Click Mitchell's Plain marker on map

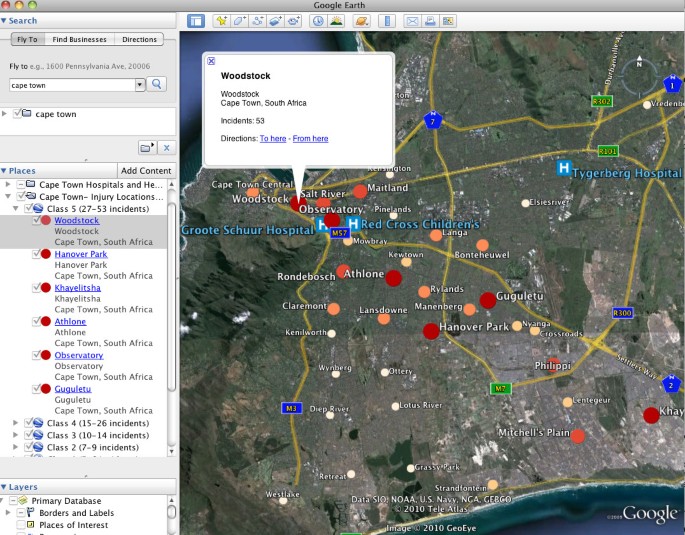pos(578,436)
